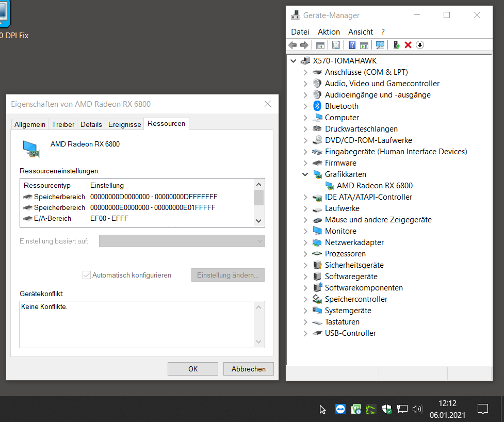The width and height of the screenshot is (504, 422).
Task: Toggle the console tree pane toolbar icon
Action: click(x=320, y=45)
